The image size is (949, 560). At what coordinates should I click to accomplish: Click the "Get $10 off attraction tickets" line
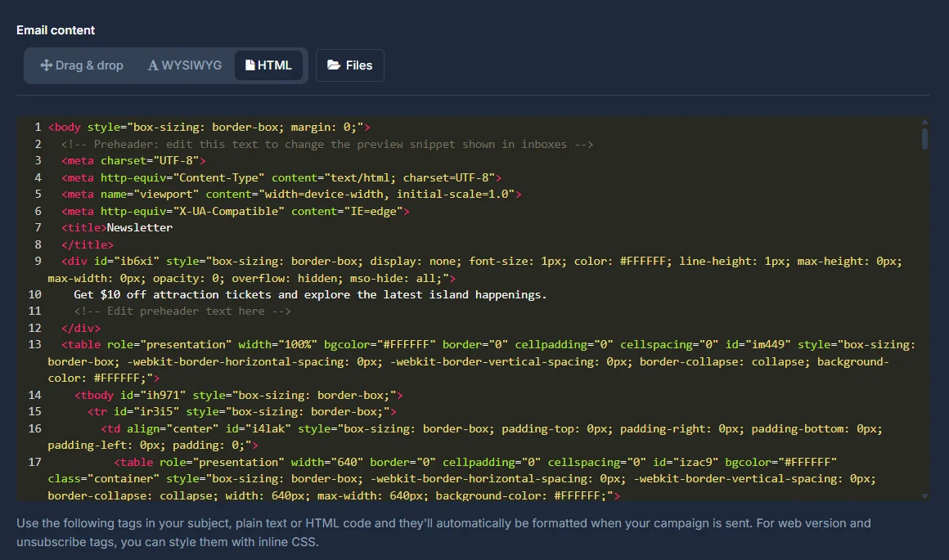coord(310,294)
